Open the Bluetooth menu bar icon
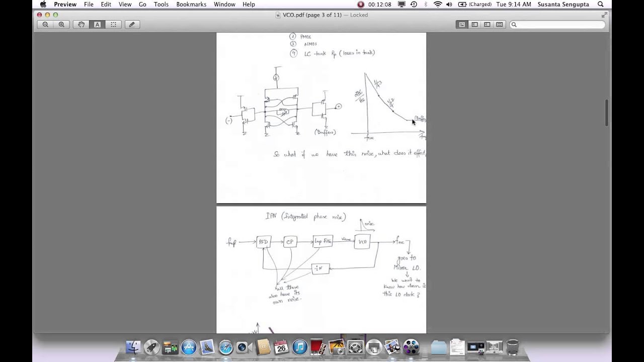 coord(426,5)
